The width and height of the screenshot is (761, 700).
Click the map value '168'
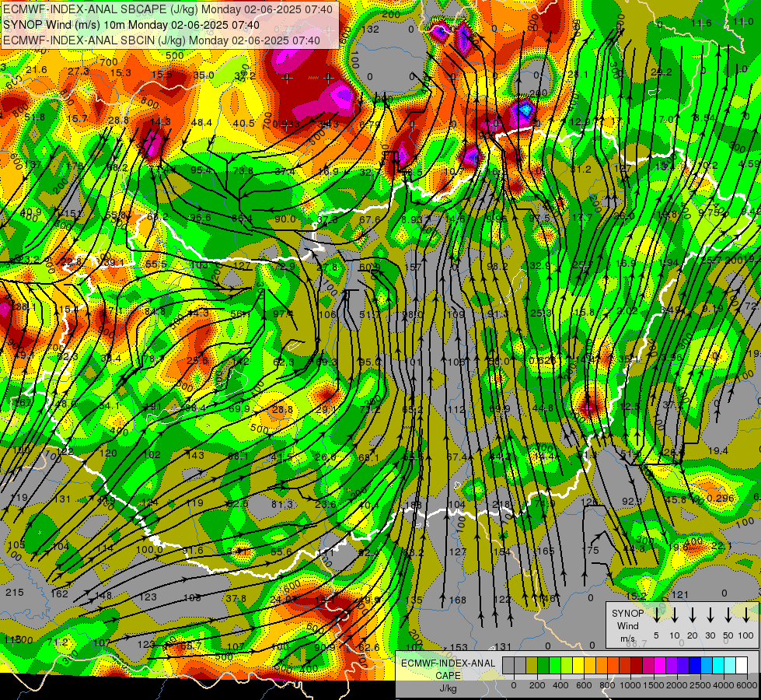click(x=458, y=600)
